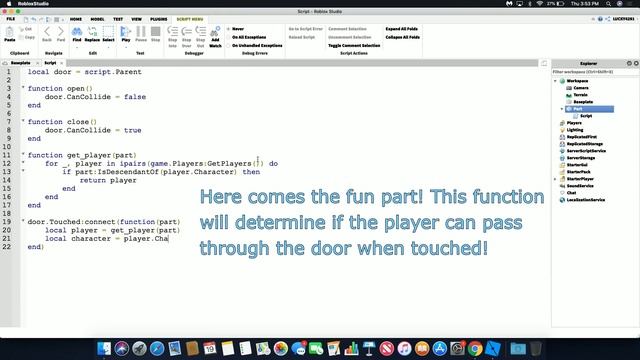Select Chat in Explorer
This screenshot has width=640, height=360.
(571, 193)
